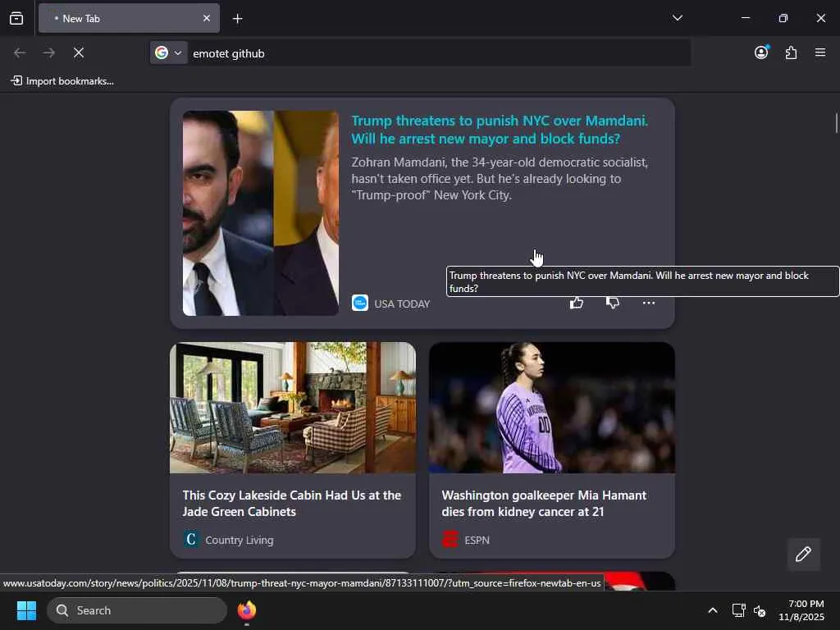The image size is (840, 630).
Task: Open the network status tray icon
Action: click(739, 610)
